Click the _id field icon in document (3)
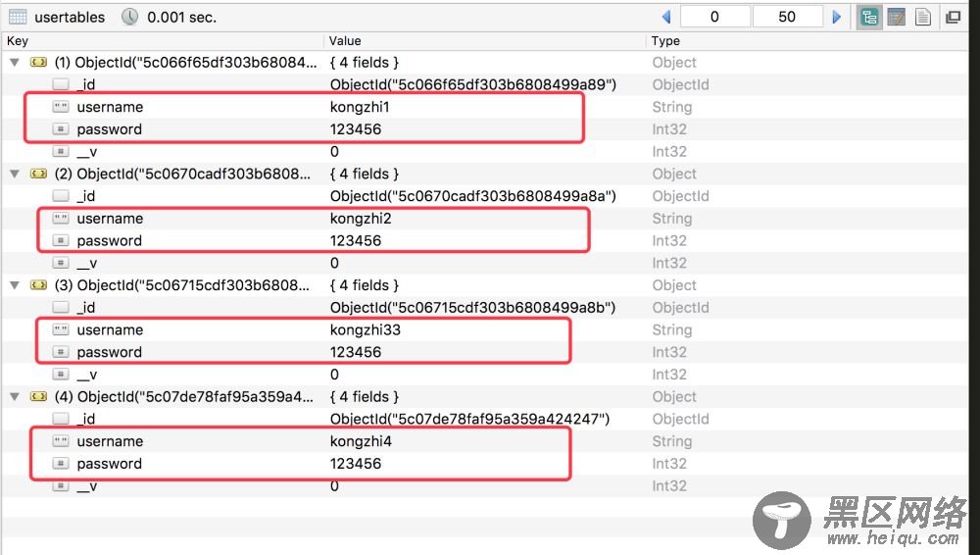Image resolution: width=980 pixels, height=555 pixels. 61,307
